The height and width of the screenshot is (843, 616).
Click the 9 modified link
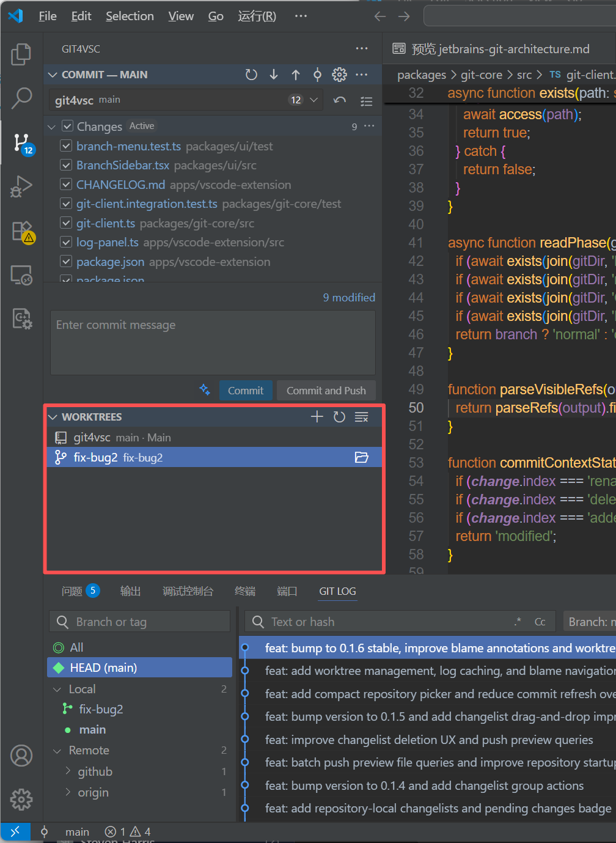349,298
